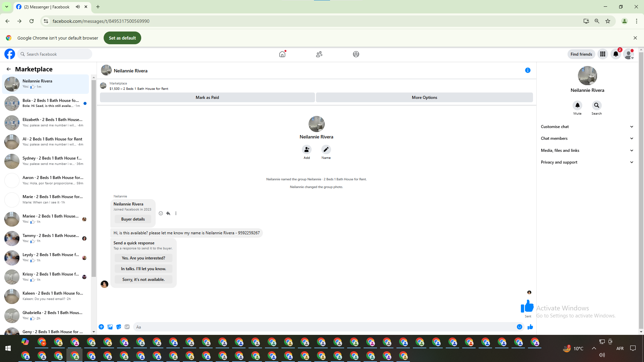Dismiss the default browser notice

pos(635,38)
